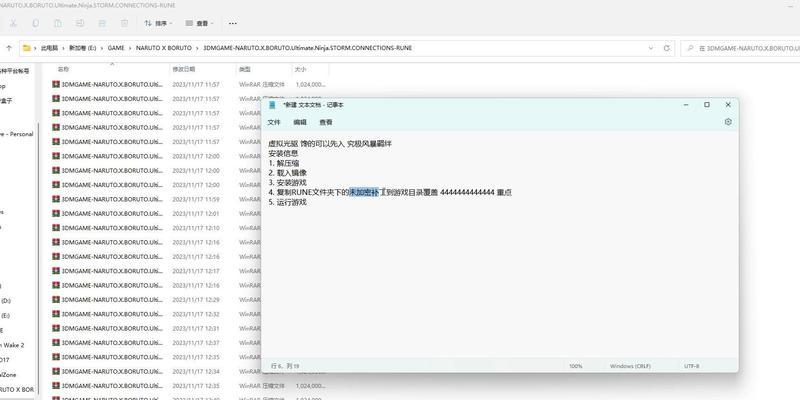Click the 100% zoom indicator in Notepad status bar

point(576,366)
